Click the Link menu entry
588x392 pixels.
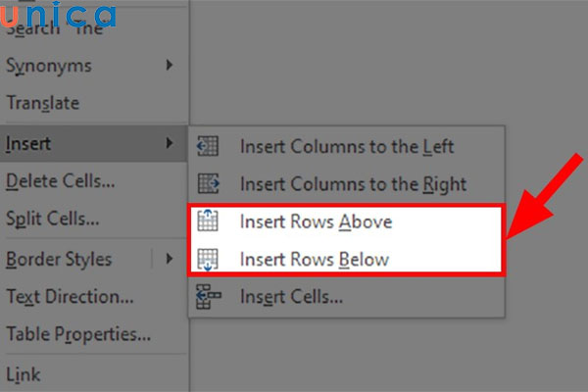point(24,373)
